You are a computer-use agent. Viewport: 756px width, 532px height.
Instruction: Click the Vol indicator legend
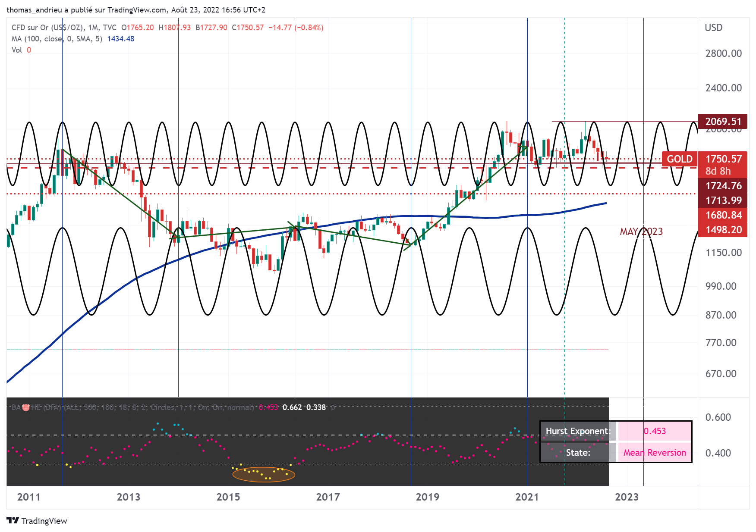pyautogui.click(x=17, y=50)
